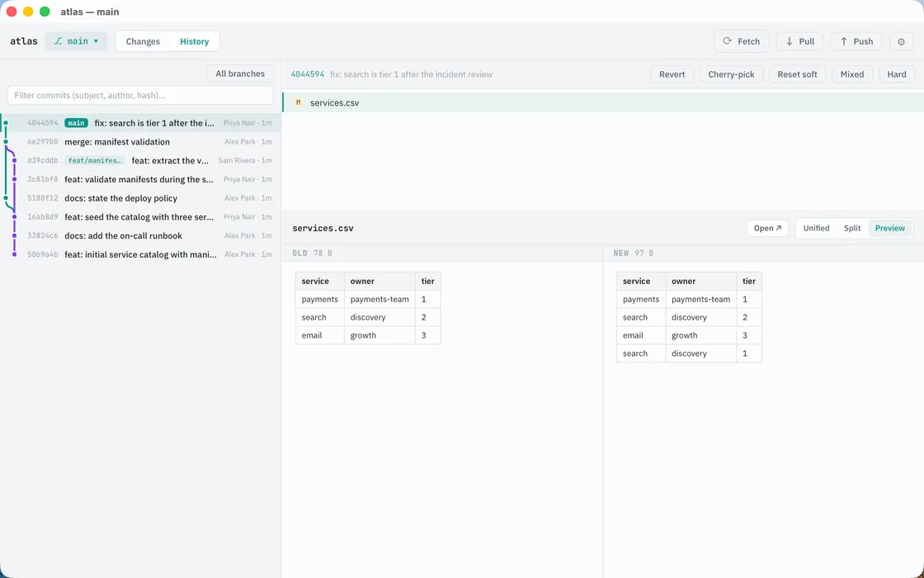
Task: Click the feat/manifes… branch tag
Action: [x=95, y=160]
